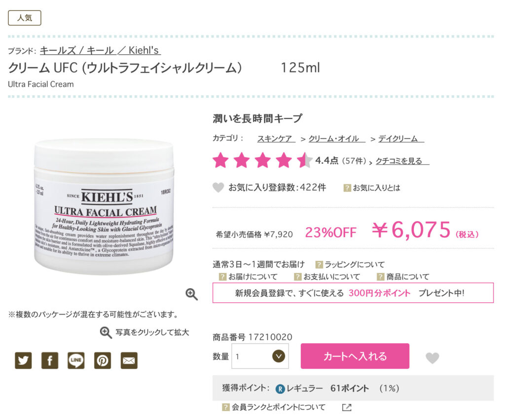Share product via Facebook icon
The height and width of the screenshot is (420, 505).
point(50,360)
